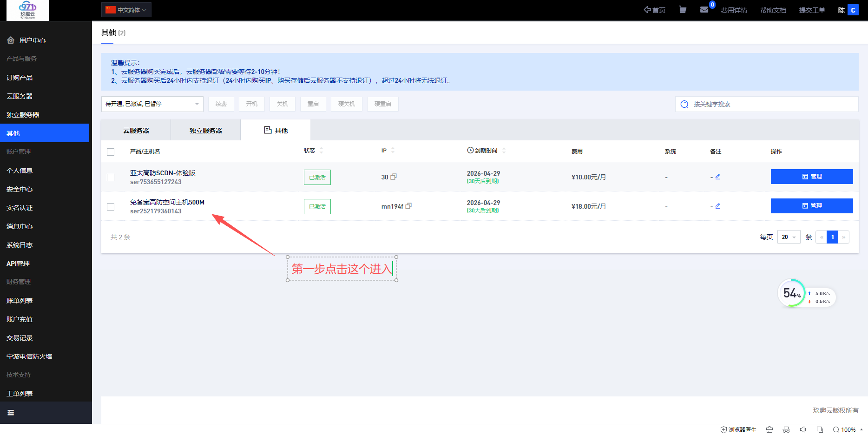Click 管理 button for 免备案高防空间主机500M
The height and width of the screenshot is (435, 868).
[811, 206]
